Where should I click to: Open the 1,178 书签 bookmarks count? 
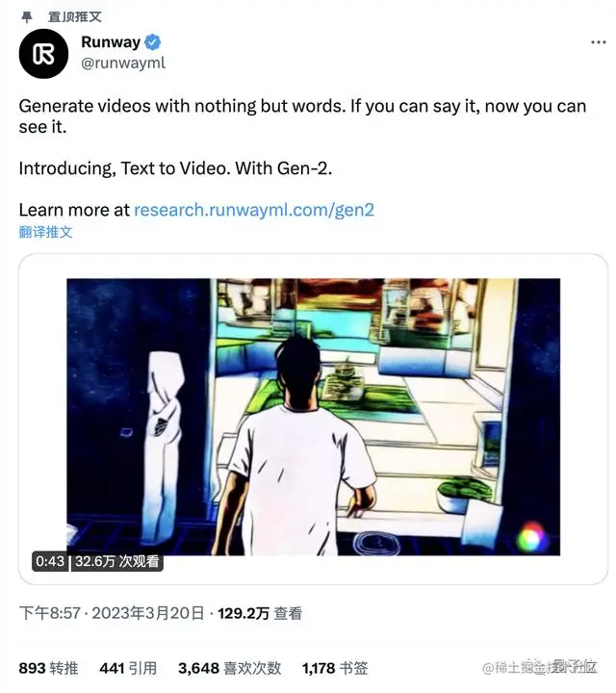coord(335,668)
